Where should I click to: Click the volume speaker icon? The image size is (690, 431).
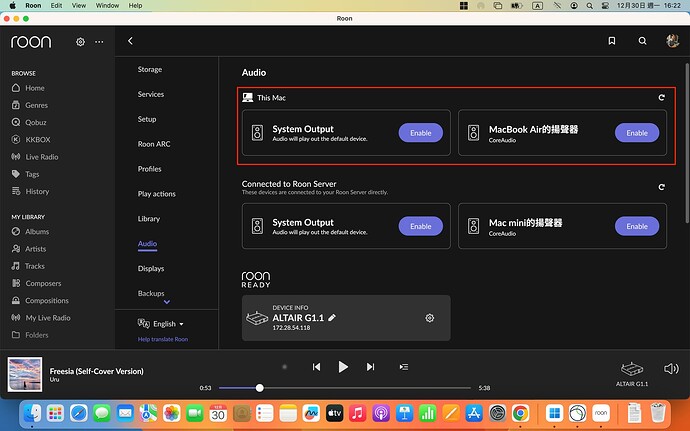point(671,368)
